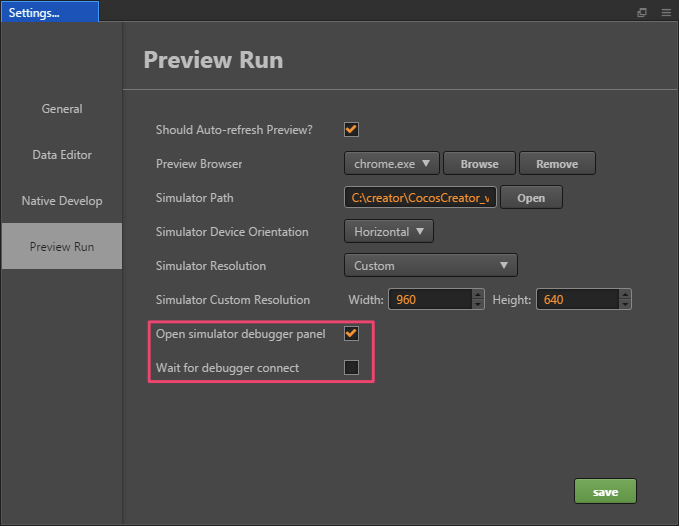The width and height of the screenshot is (679, 526).
Task: Enable Wait for debugger connect checkbox
Action: [351, 367]
